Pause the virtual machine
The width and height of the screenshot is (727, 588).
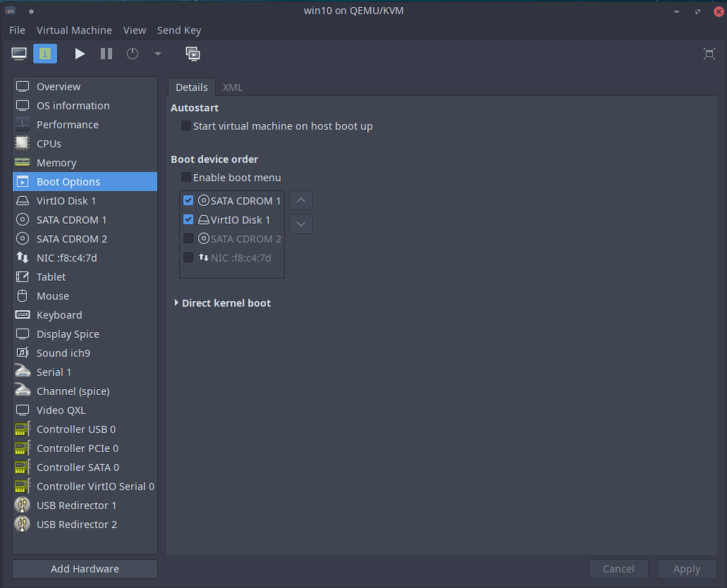(x=106, y=53)
